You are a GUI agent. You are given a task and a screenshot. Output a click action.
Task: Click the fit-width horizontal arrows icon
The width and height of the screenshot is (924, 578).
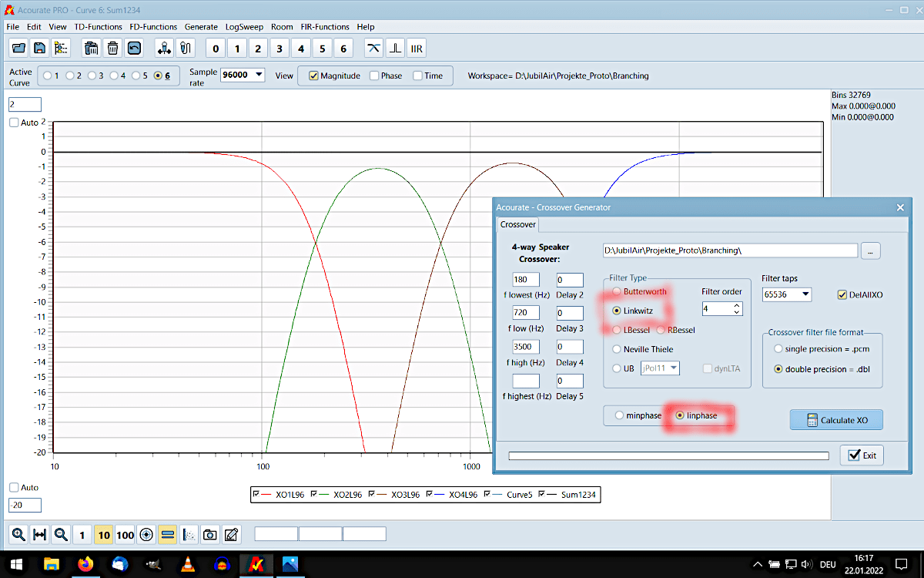click(x=40, y=535)
